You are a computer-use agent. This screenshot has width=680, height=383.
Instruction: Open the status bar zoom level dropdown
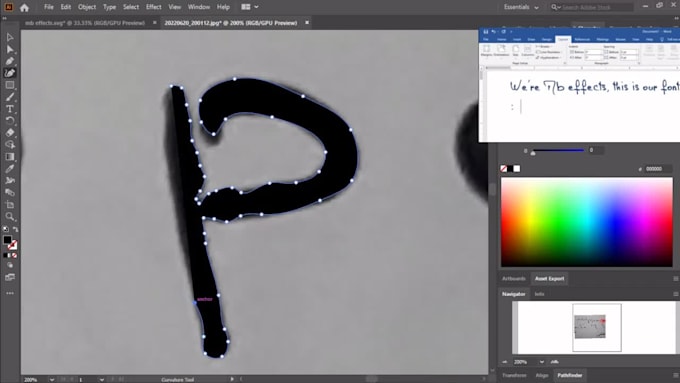[52, 380]
